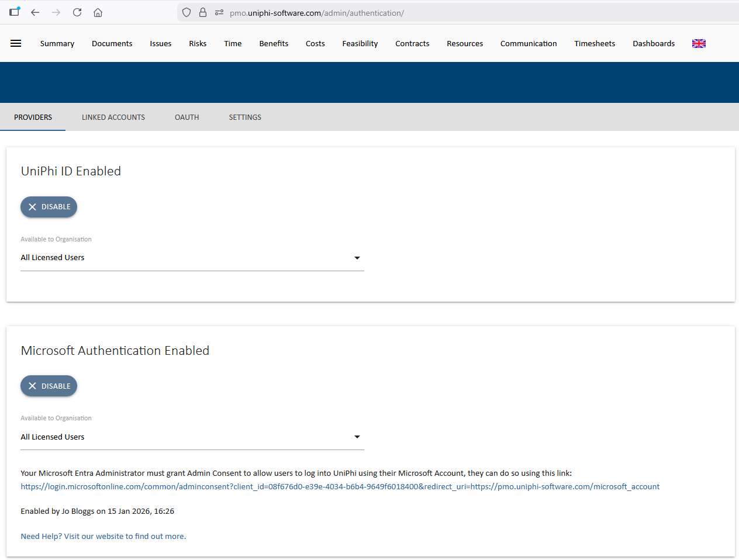
Task: Click the padlock site security icon
Action: [203, 12]
